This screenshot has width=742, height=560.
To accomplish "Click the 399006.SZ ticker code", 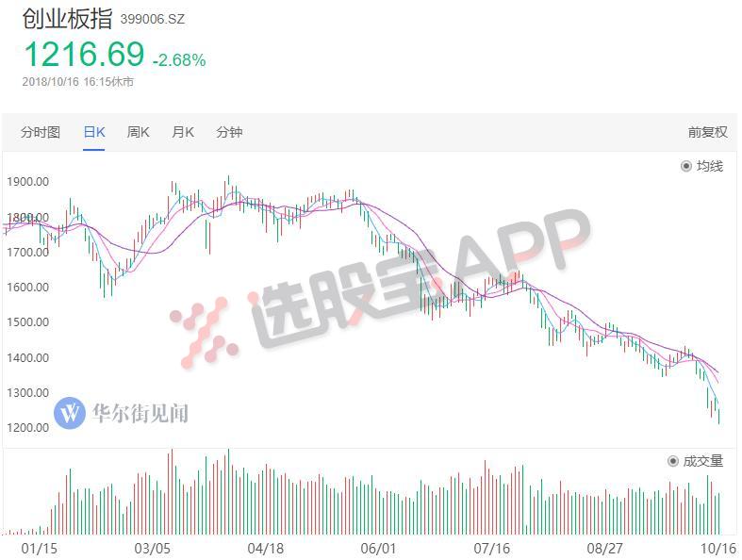I will [153, 20].
